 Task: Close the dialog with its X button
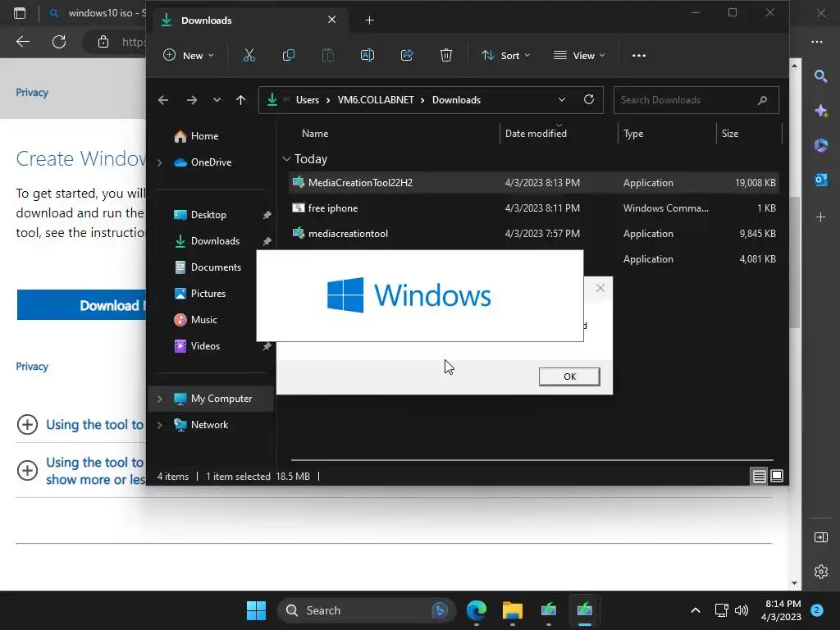click(600, 288)
